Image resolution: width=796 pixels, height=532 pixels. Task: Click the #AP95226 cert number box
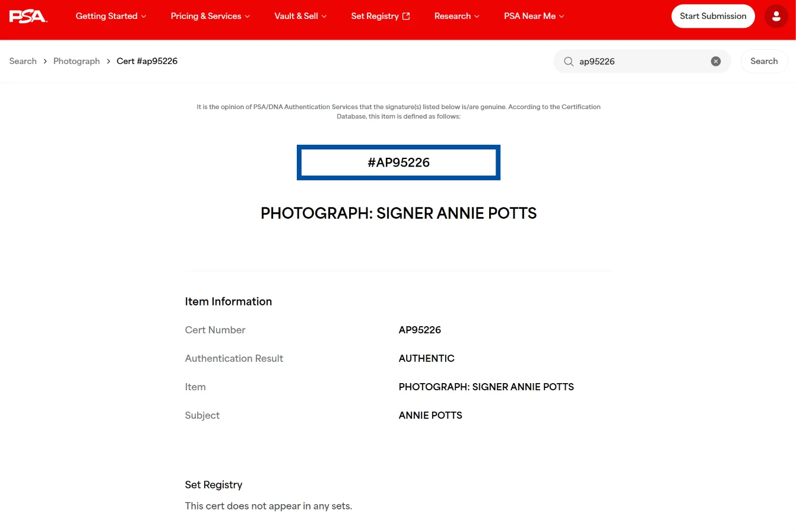(x=399, y=163)
